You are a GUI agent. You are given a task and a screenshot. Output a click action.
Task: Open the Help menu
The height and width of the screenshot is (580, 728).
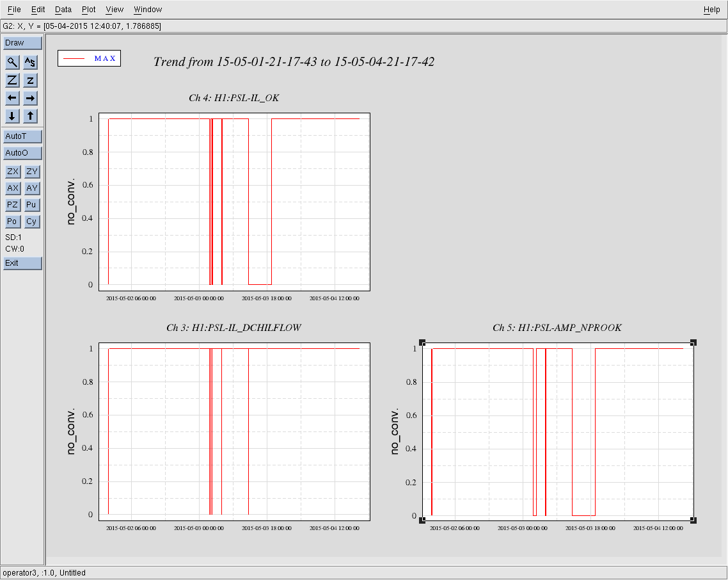click(x=711, y=10)
